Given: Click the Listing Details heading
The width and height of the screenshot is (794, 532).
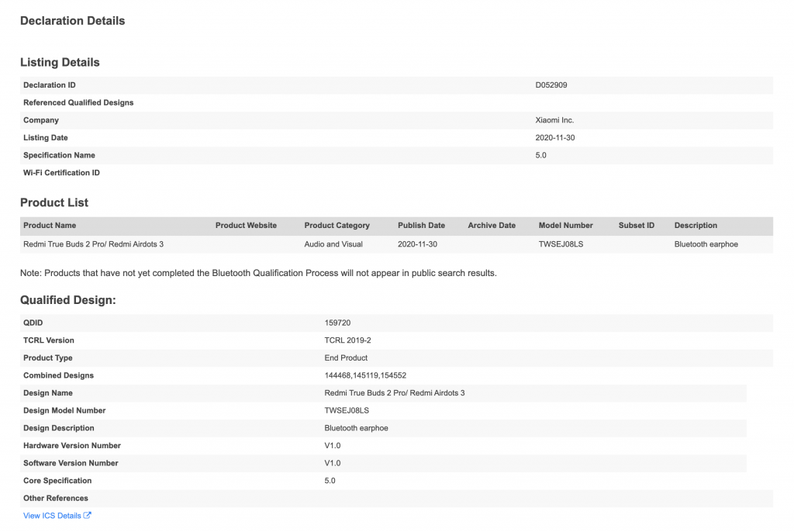Looking at the screenshot, I should pyautogui.click(x=60, y=62).
